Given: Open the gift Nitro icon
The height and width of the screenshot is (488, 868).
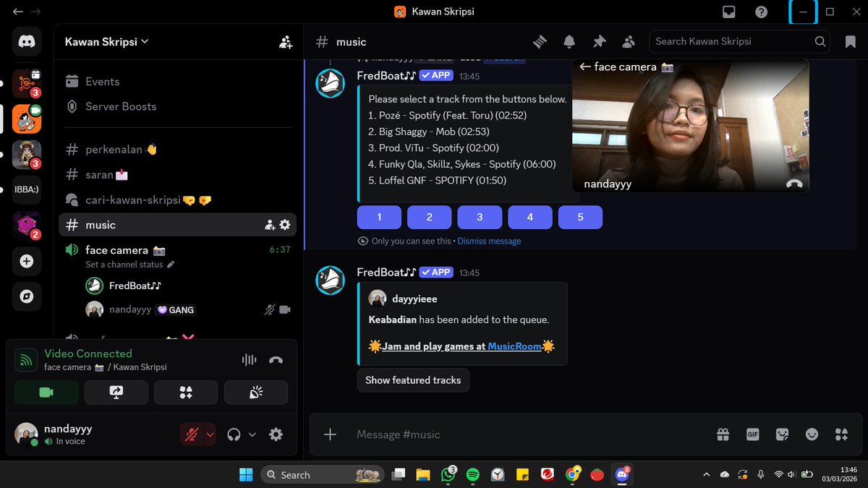Looking at the screenshot, I should (723, 435).
